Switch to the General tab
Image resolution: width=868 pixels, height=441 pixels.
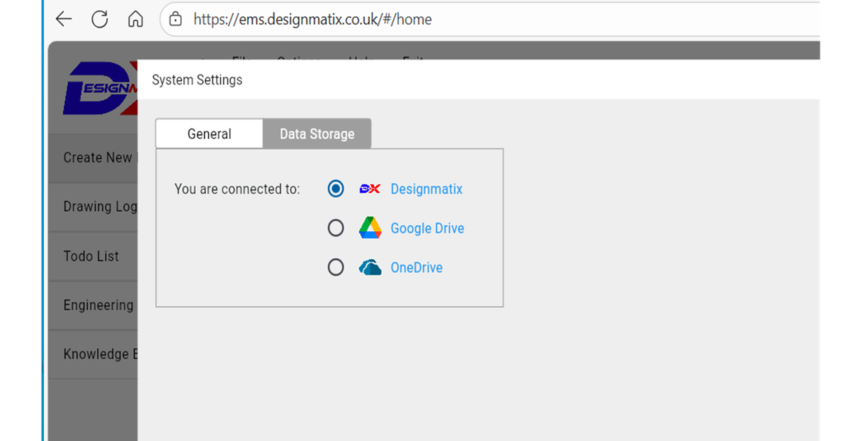[x=209, y=134]
